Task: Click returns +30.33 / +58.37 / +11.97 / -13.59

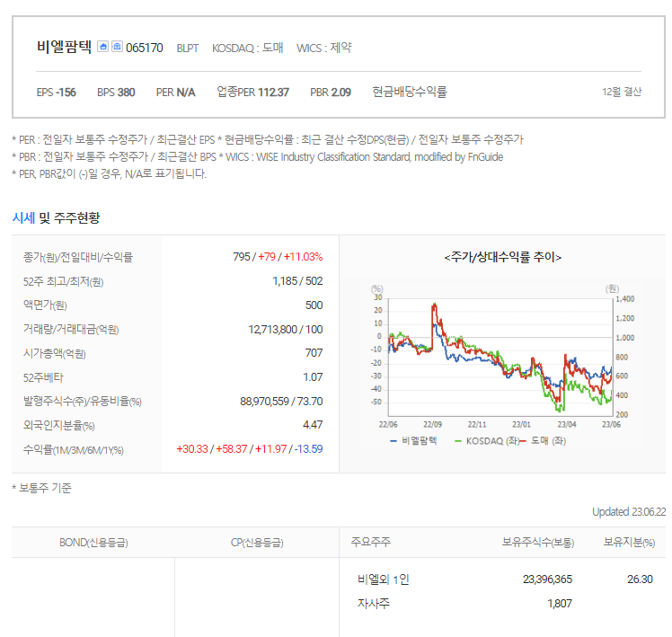Action: point(250,449)
